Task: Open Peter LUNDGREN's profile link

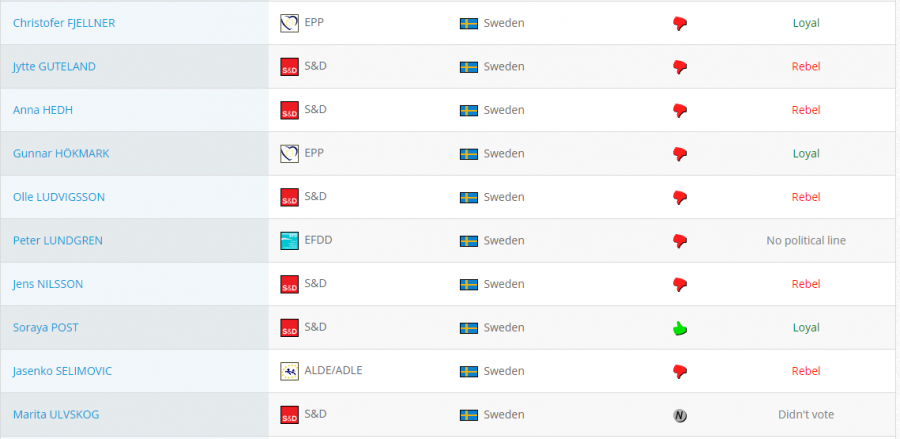Action: pos(57,241)
